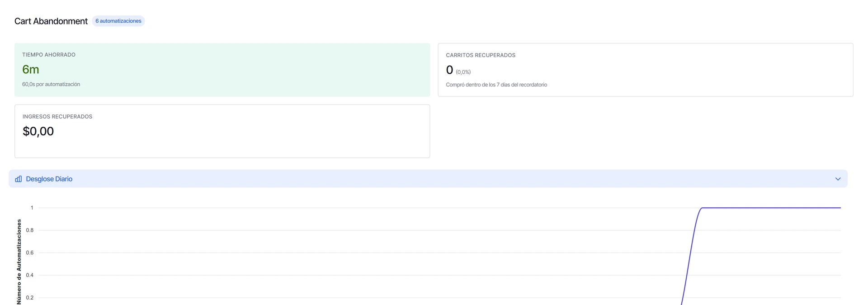Click the 'CARRITOS RECUPERADOS' label
Screen dimensions: 868x305
[x=481, y=55]
